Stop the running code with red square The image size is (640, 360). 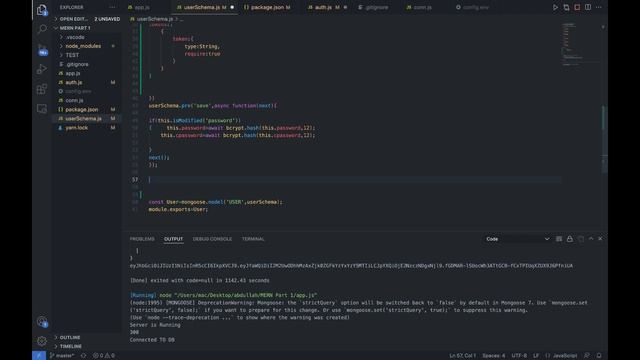[x=577, y=7]
